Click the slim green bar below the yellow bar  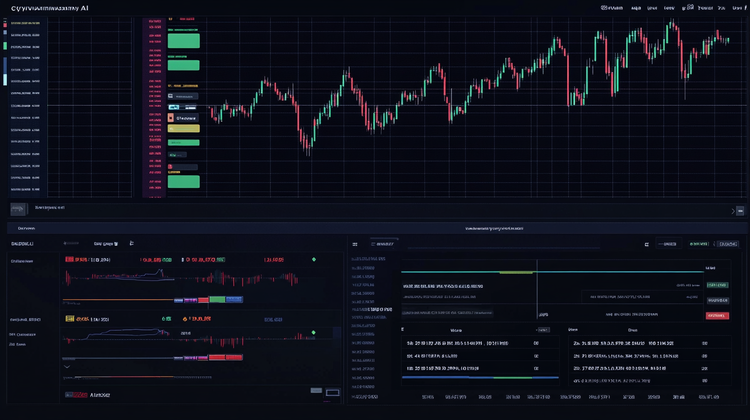coord(184,143)
